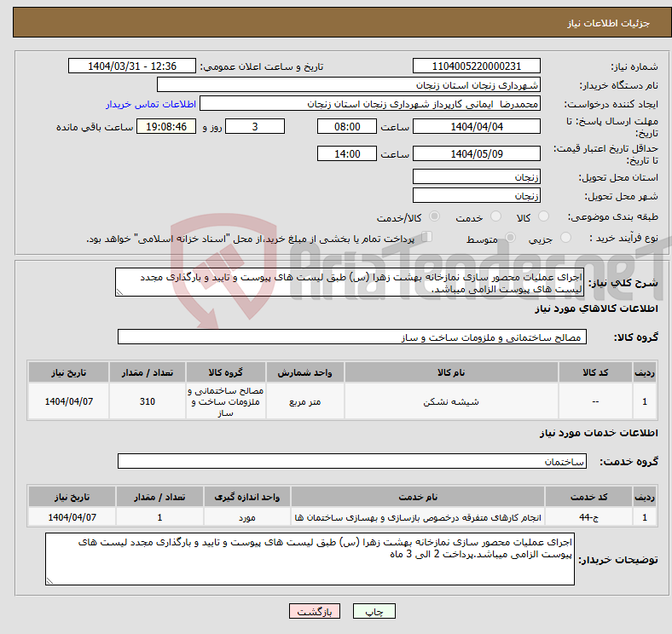Image resolution: width=672 pixels, height=634 pixels.
Task: Select the کالا/خدمت radio button
Action: (435, 216)
